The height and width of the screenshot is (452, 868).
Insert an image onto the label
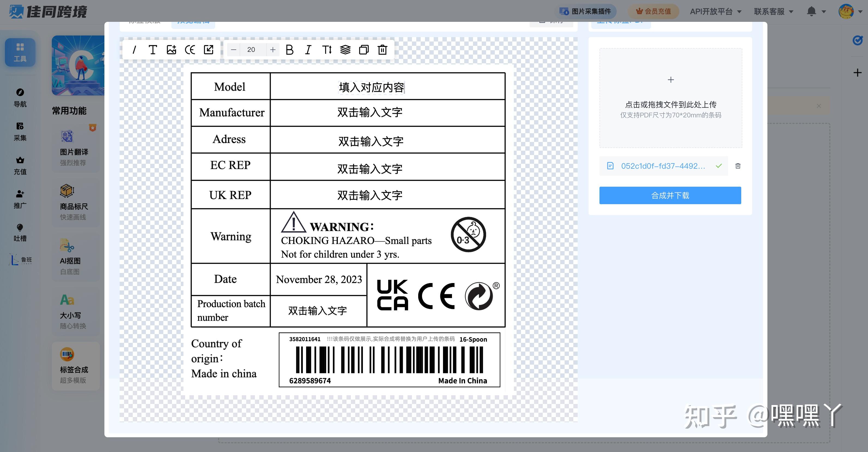coord(172,50)
